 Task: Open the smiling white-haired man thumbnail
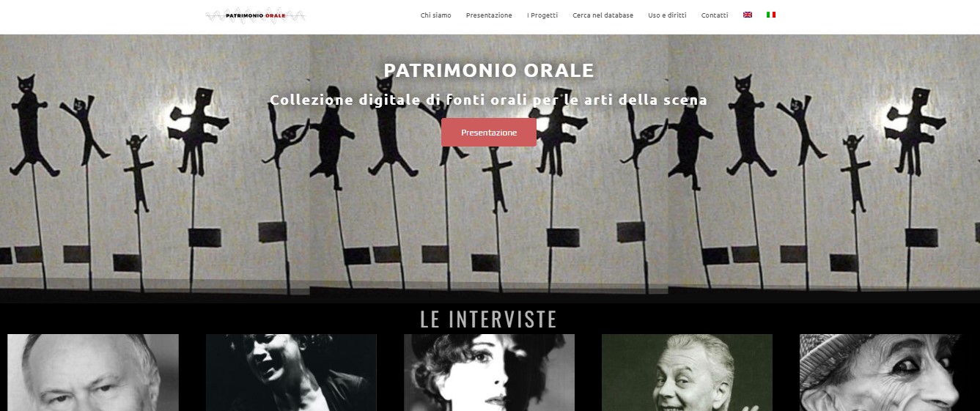(x=687, y=372)
